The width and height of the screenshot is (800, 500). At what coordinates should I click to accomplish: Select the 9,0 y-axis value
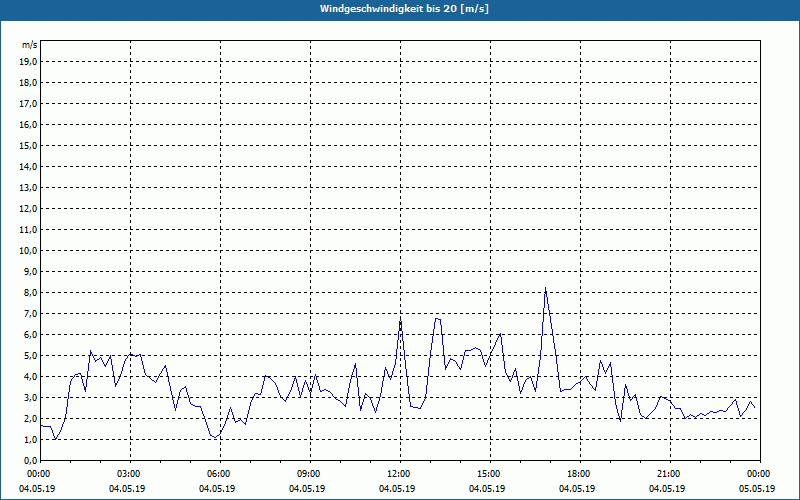[31, 271]
